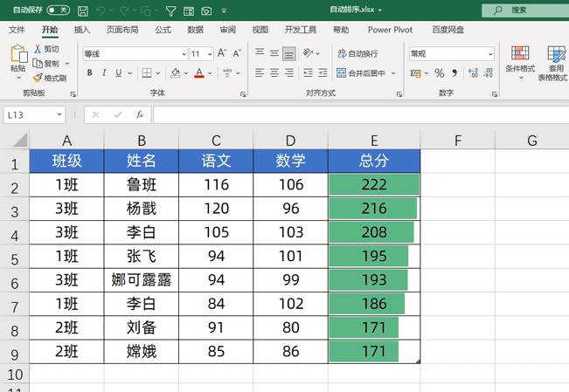
Task: Click the search box in title bar
Action: (x=525, y=10)
